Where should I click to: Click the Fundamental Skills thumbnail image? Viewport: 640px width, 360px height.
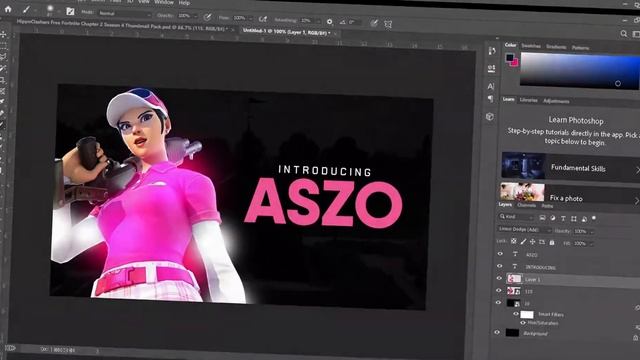click(524, 165)
